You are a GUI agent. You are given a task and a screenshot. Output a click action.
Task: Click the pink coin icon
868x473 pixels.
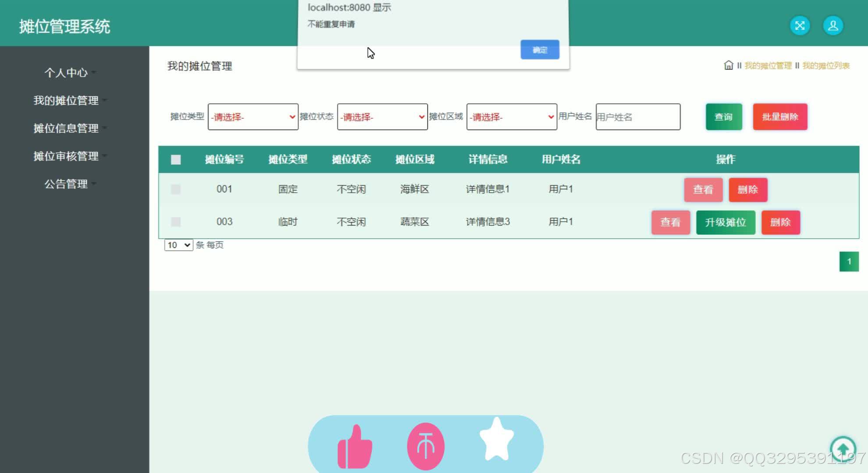[426, 446]
